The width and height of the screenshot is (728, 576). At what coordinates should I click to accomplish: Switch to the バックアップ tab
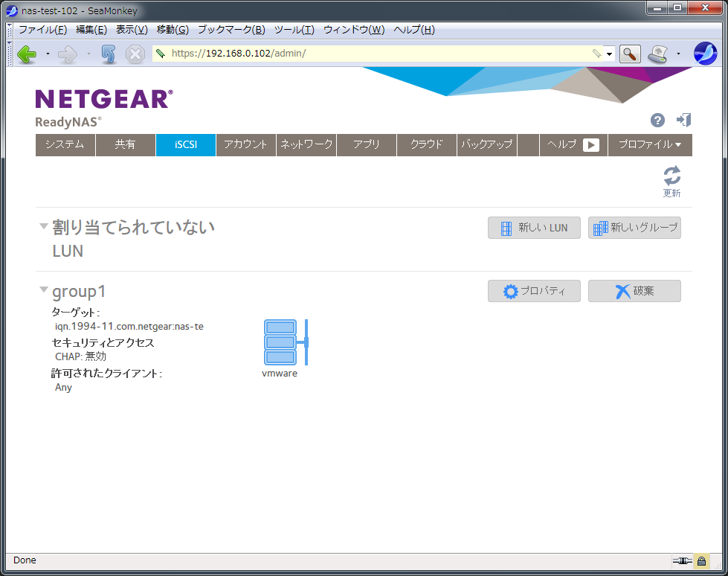click(487, 145)
